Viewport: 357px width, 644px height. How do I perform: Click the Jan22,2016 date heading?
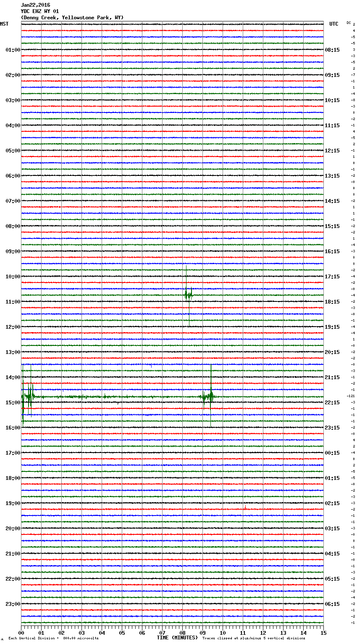pos(35,5)
